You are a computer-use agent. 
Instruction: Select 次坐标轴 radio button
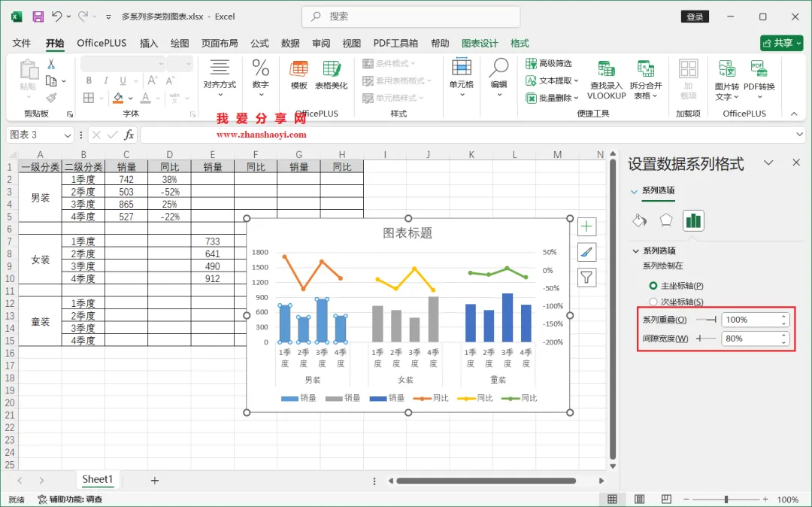click(x=653, y=302)
